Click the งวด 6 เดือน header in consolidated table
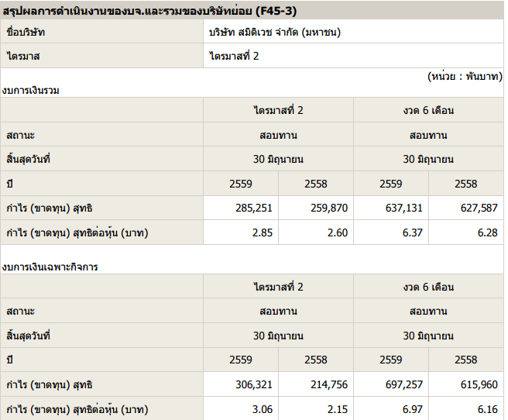508x420 pixels. 428,110
